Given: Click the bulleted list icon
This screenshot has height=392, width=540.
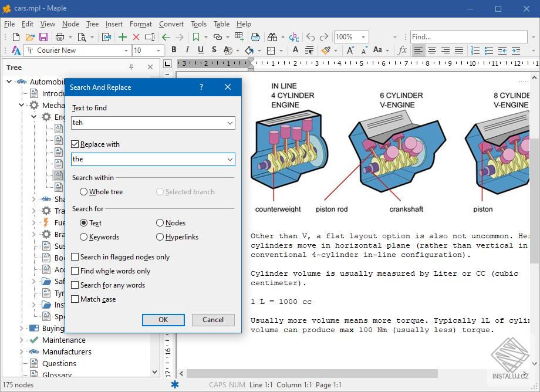Looking at the screenshot, I should pyautogui.click(x=489, y=50).
